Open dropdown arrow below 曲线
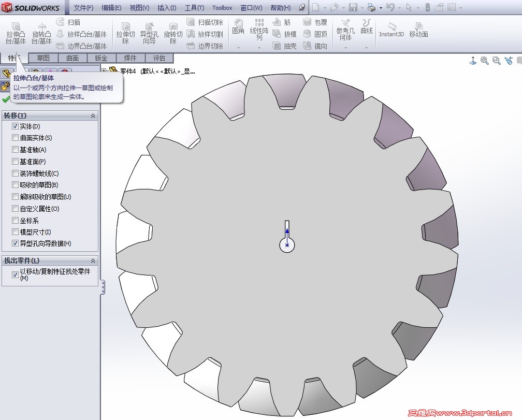 (x=366, y=48)
